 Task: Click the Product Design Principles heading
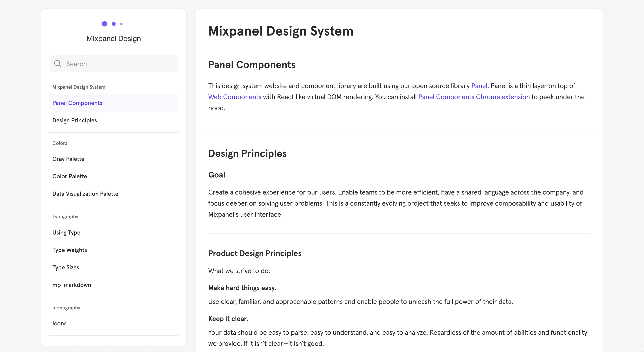tap(255, 253)
